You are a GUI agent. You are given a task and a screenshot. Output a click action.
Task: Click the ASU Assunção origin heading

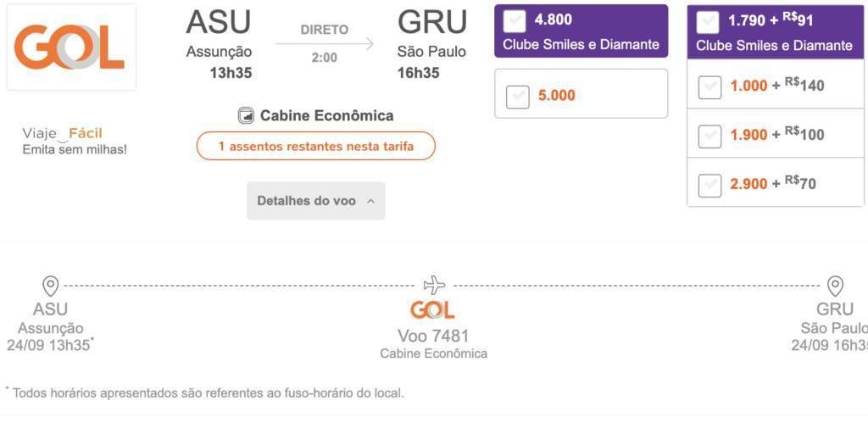point(219,33)
